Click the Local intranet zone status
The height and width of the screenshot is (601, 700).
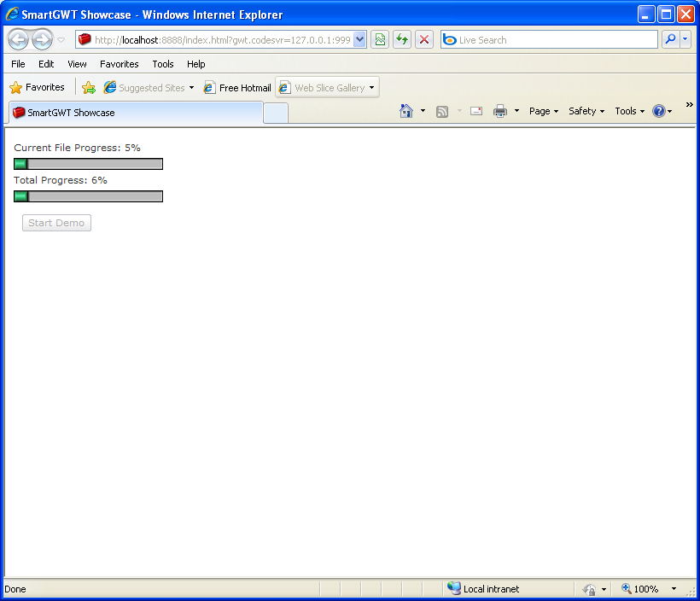(483, 589)
